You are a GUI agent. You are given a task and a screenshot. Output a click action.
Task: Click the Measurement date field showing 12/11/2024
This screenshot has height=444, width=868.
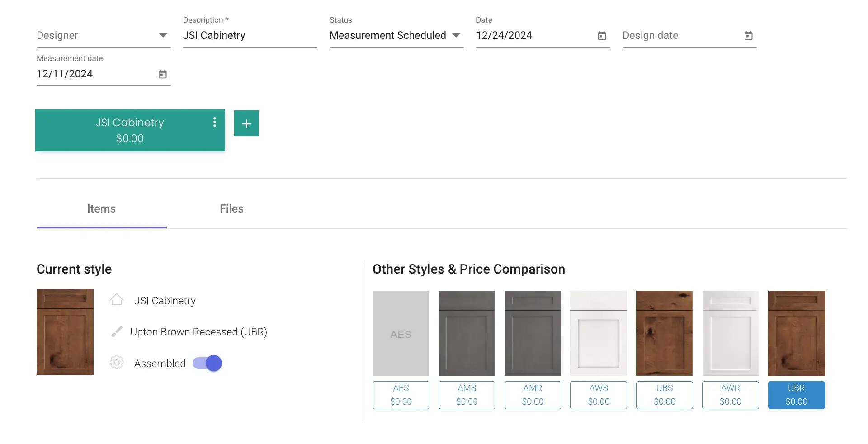[x=104, y=74]
